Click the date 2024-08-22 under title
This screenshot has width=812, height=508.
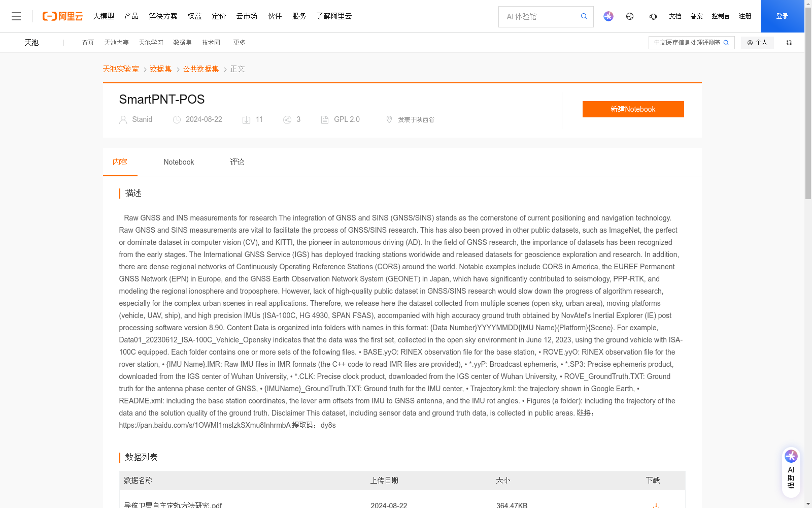click(204, 119)
